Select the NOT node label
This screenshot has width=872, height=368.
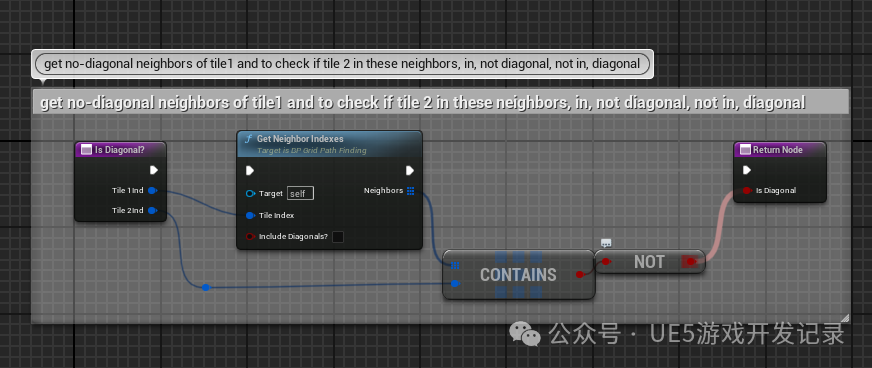point(649,262)
